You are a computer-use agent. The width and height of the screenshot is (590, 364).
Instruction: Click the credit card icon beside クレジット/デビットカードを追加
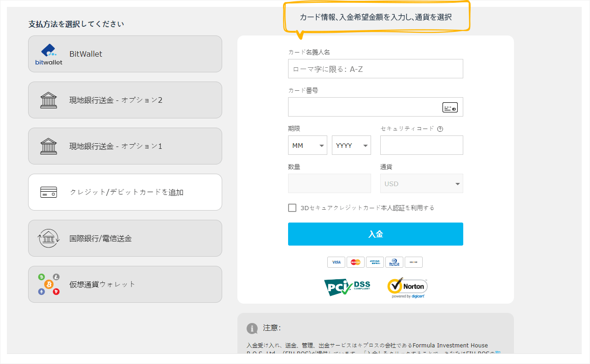(x=49, y=192)
